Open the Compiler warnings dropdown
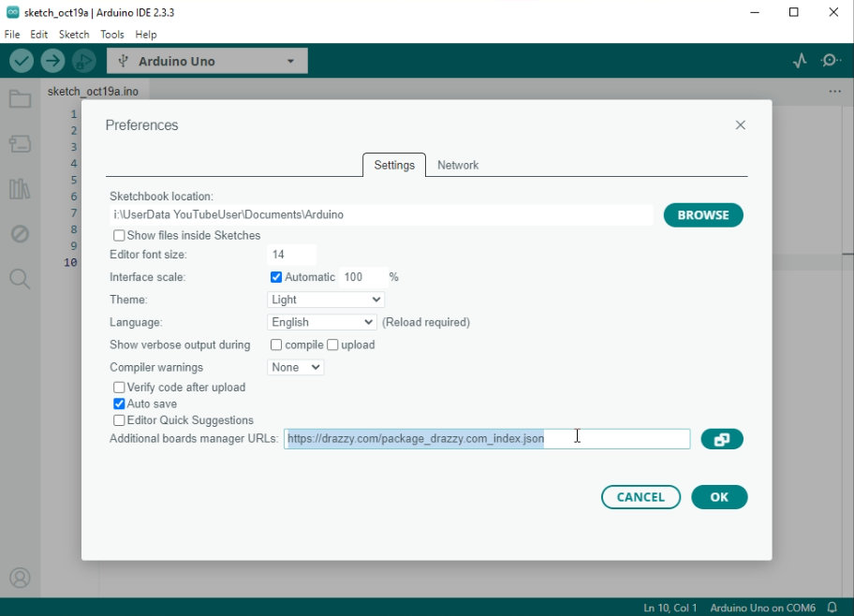The width and height of the screenshot is (854, 616). coord(295,367)
